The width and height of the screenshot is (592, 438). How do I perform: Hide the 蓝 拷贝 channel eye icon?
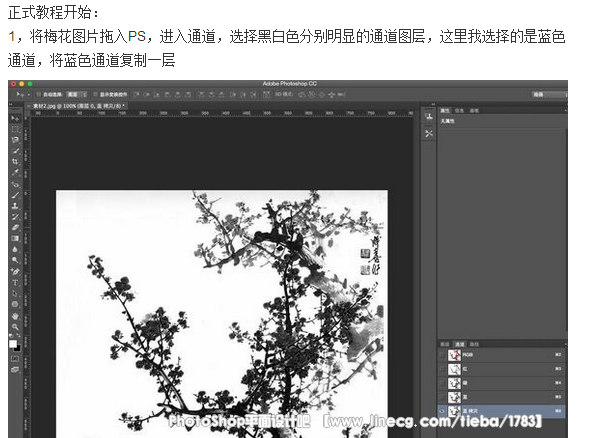pyautogui.click(x=442, y=411)
